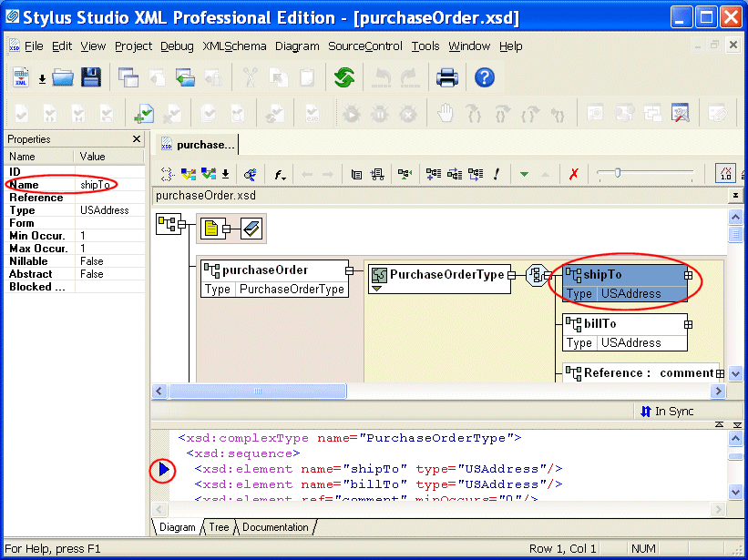Click the annotation icon in the diagram
The image size is (748, 560).
tap(251, 229)
